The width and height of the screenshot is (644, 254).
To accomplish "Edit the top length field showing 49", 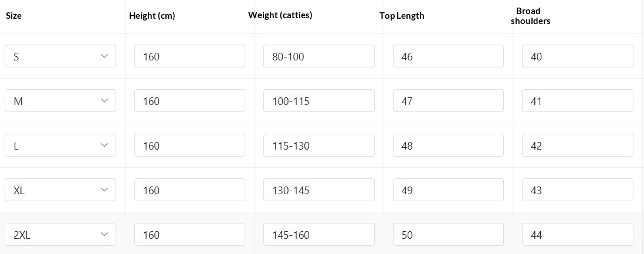I will 448,190.
